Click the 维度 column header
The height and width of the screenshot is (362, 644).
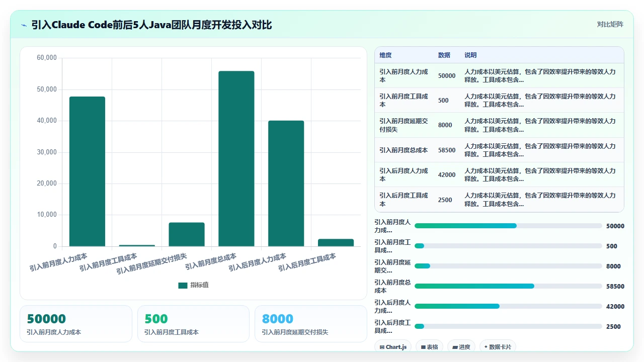[385, 55]
